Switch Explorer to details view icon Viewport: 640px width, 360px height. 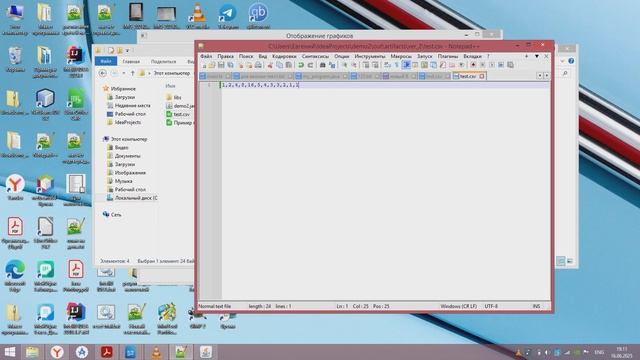coord(561,261)
